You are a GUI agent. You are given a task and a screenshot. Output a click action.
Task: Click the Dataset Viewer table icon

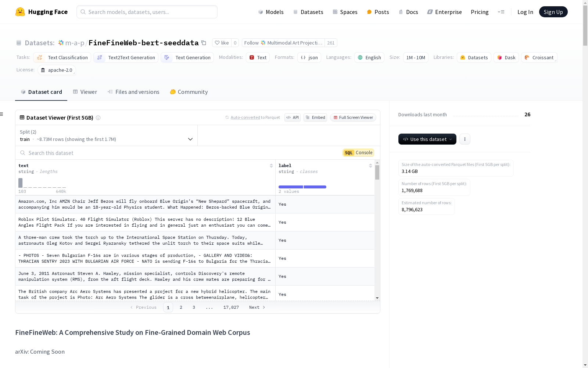(x=22, y=117)
